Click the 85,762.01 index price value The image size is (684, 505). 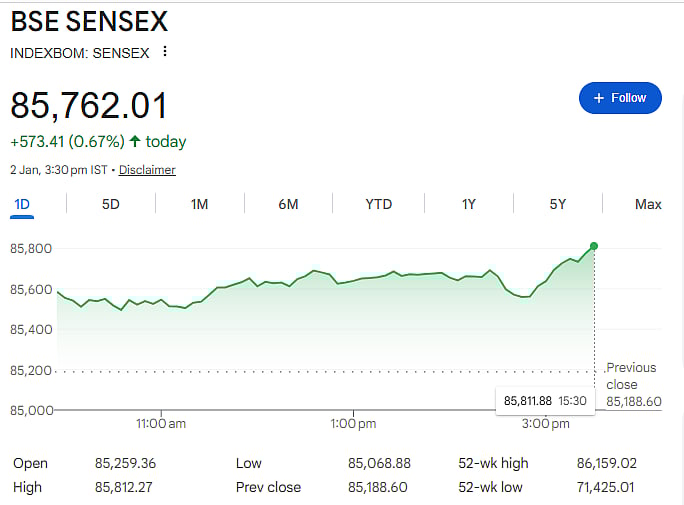tap(89, 106)
